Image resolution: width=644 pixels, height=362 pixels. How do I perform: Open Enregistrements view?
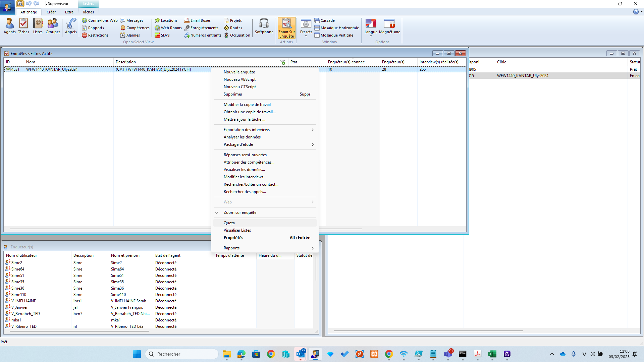tap(201, 28)
